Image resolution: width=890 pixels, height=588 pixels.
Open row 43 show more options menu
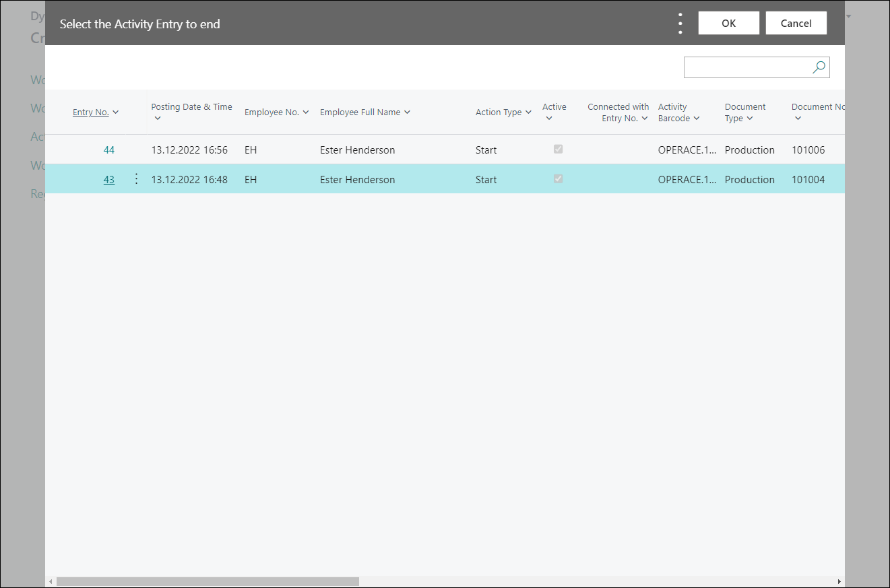point(136,179)
